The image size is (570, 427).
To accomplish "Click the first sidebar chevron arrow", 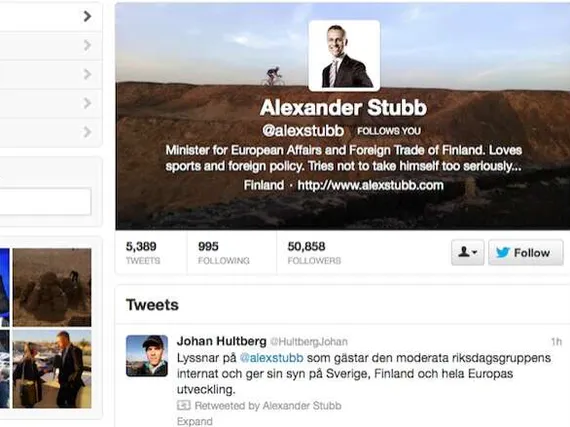I will point(87,16).
